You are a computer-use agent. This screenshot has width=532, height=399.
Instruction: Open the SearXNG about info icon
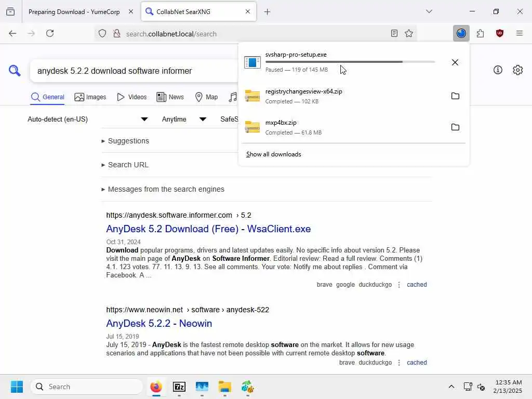click(x=497, y=70)
